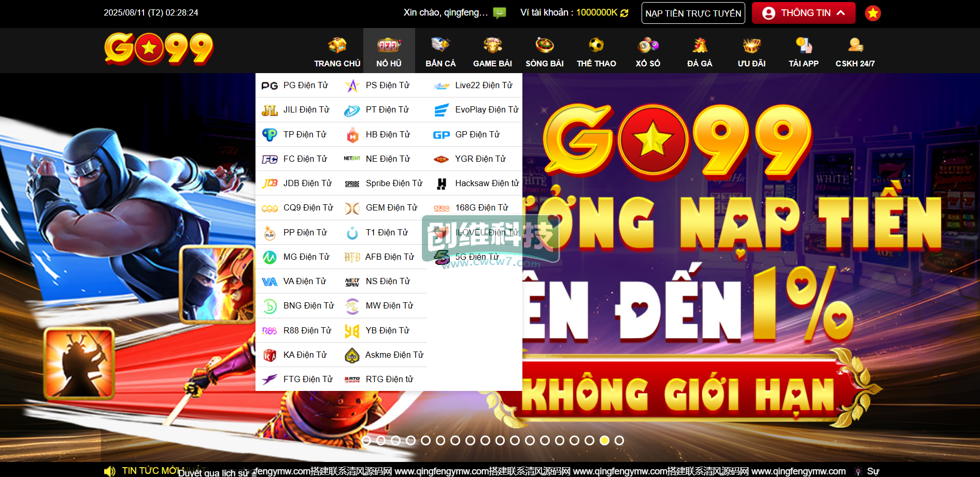
Task: Open the TRANG CHỦ home icon
Action: click(337, 45)
